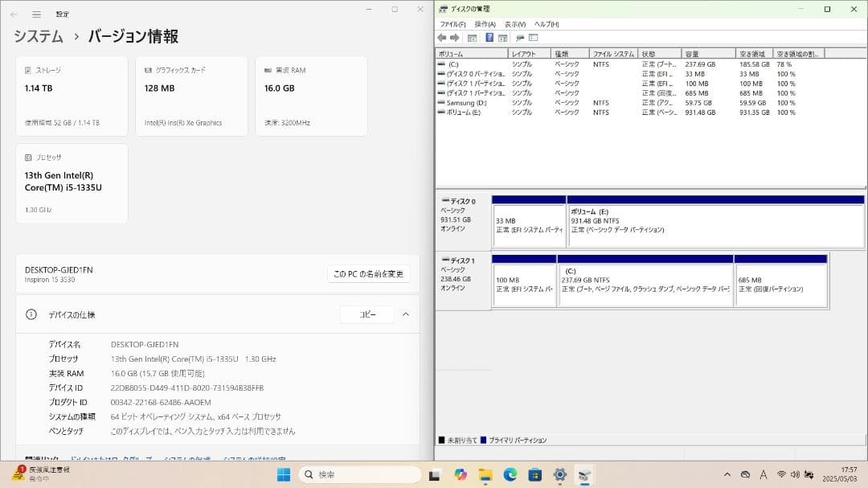Open the ファイル(F) menu

pyautogui.click(x=454, y=24)
